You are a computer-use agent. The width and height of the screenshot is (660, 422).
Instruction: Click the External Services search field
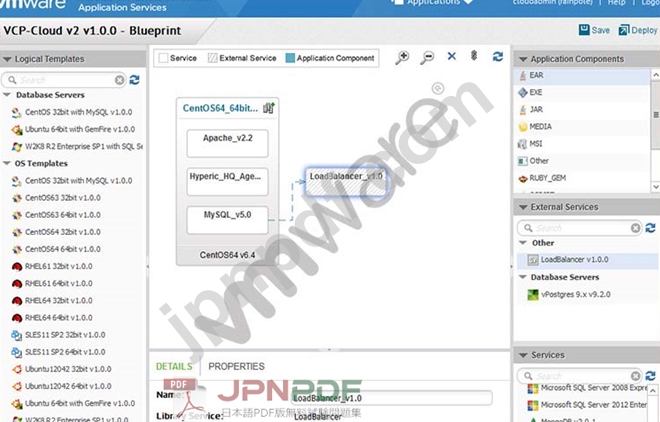(x=579, y=228)
